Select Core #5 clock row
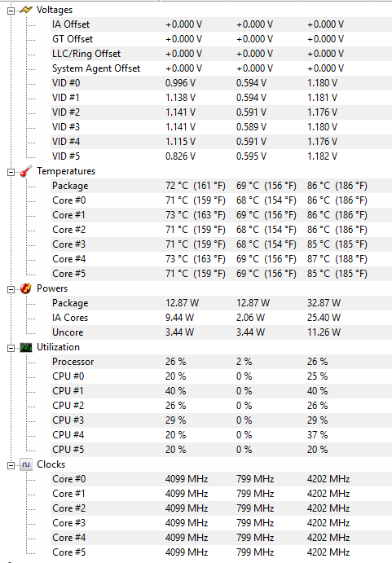 click(x=221, y=552)
